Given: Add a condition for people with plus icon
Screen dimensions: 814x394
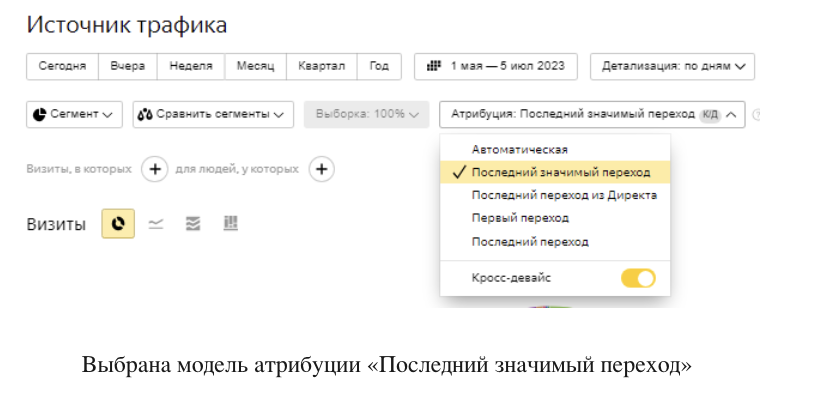Looking at the screenshot, I should click(x=321, y=169).
